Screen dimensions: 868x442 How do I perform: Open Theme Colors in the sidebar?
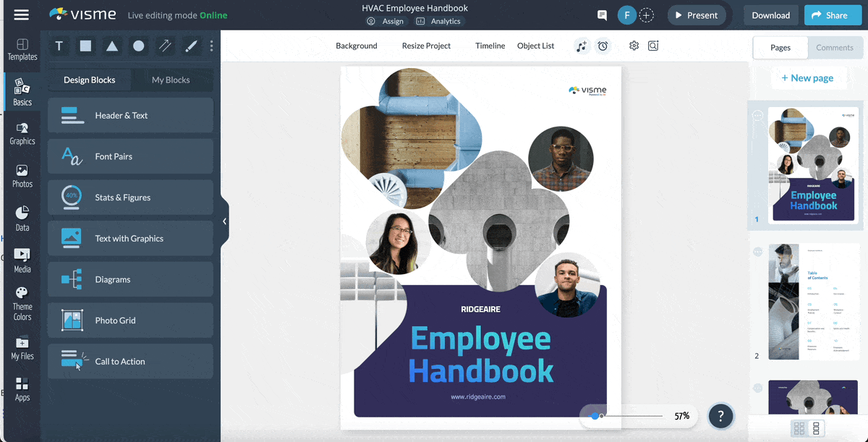click(22, 304)
